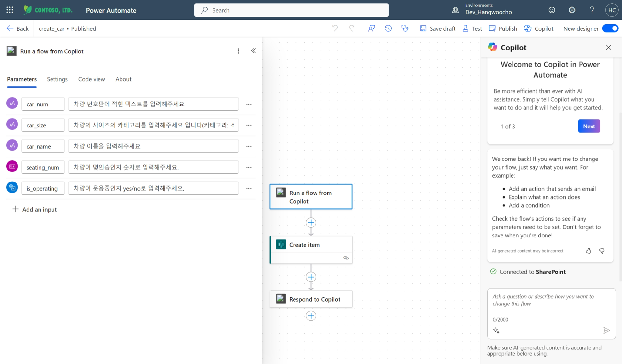Open the app launcher waffle icon

10,10
